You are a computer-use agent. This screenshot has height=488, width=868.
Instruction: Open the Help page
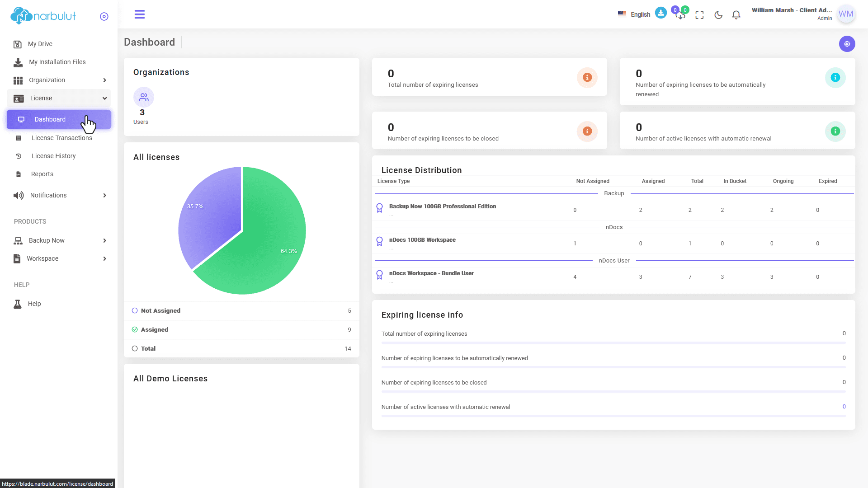pyautogui.click(x=59, y=304)
